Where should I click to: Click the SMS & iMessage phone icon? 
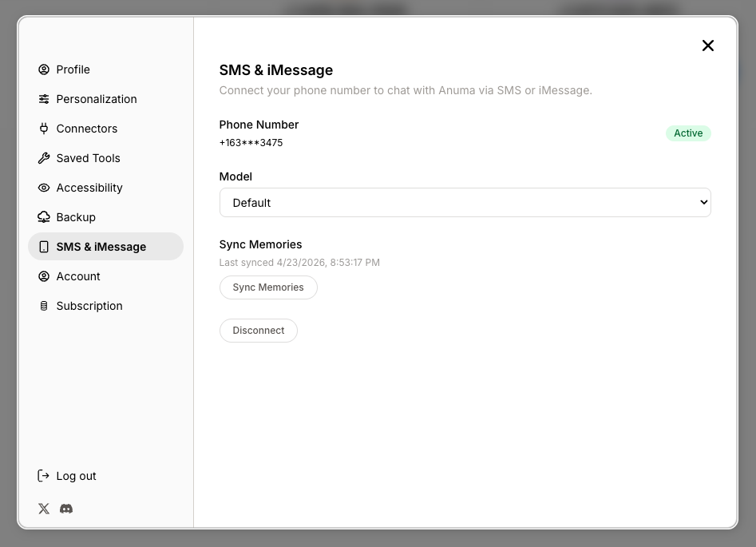(44, 247)
